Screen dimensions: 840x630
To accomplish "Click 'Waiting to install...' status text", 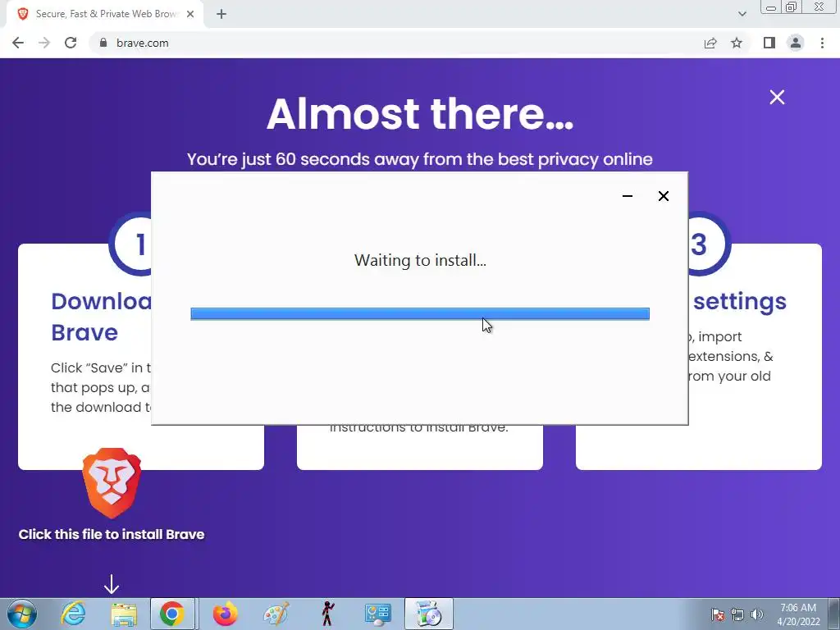I will point(420,260).
